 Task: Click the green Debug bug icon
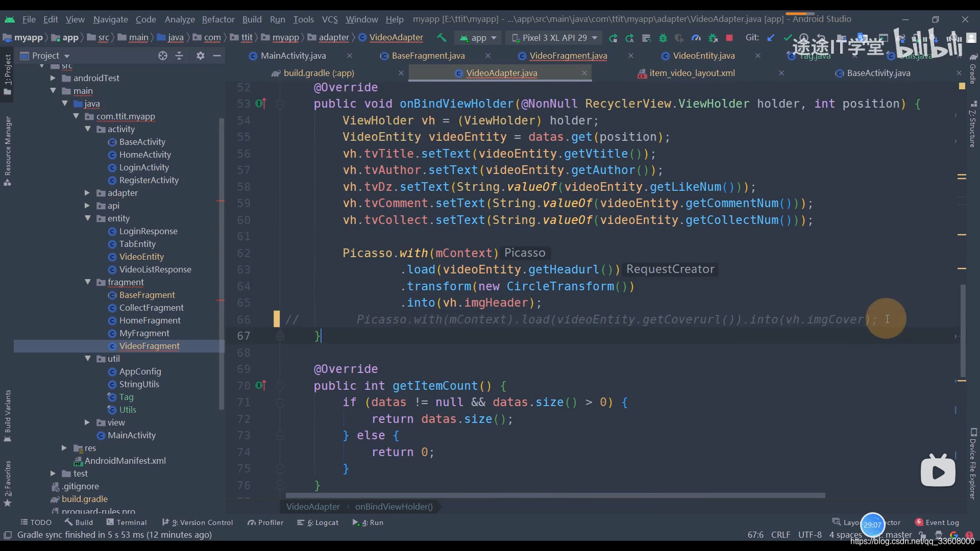pos(663,38)
